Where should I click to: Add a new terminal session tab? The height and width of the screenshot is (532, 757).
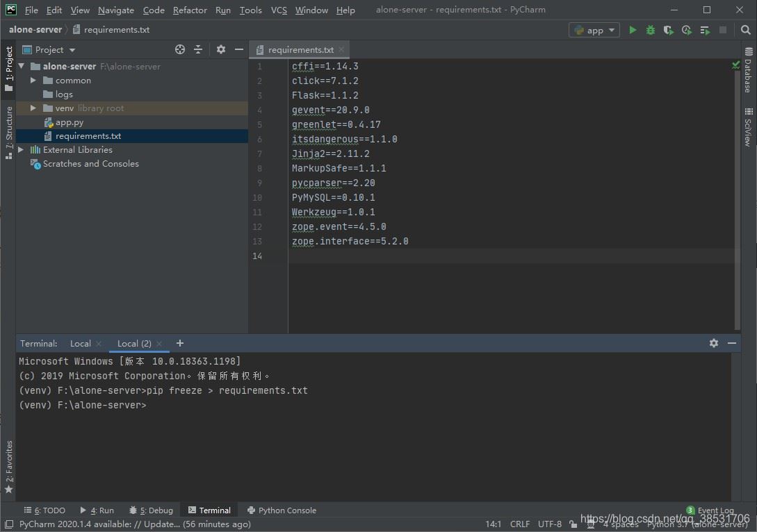coord(180,343)
